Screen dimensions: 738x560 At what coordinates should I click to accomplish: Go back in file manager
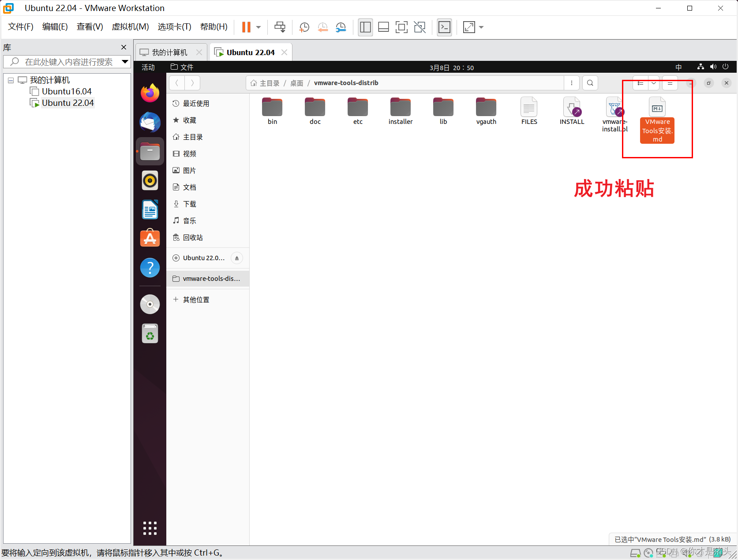point(176,83)
